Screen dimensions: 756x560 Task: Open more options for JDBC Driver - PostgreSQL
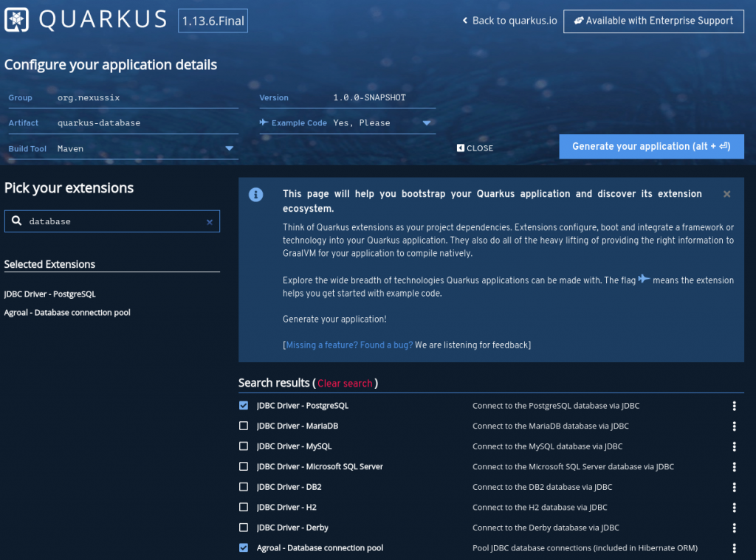(x=734, y=406)
